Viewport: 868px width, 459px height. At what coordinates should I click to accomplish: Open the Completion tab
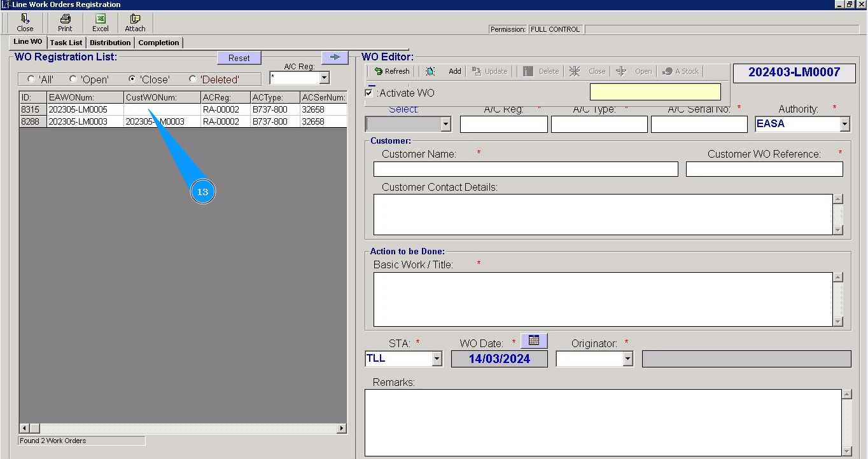(x=158, y=43)
